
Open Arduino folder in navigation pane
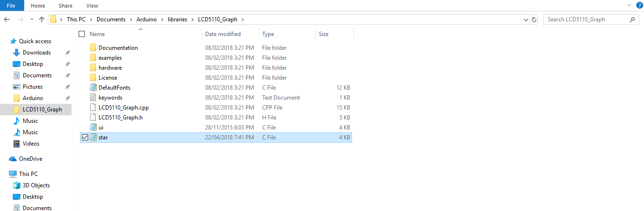[x=33, y=98]
